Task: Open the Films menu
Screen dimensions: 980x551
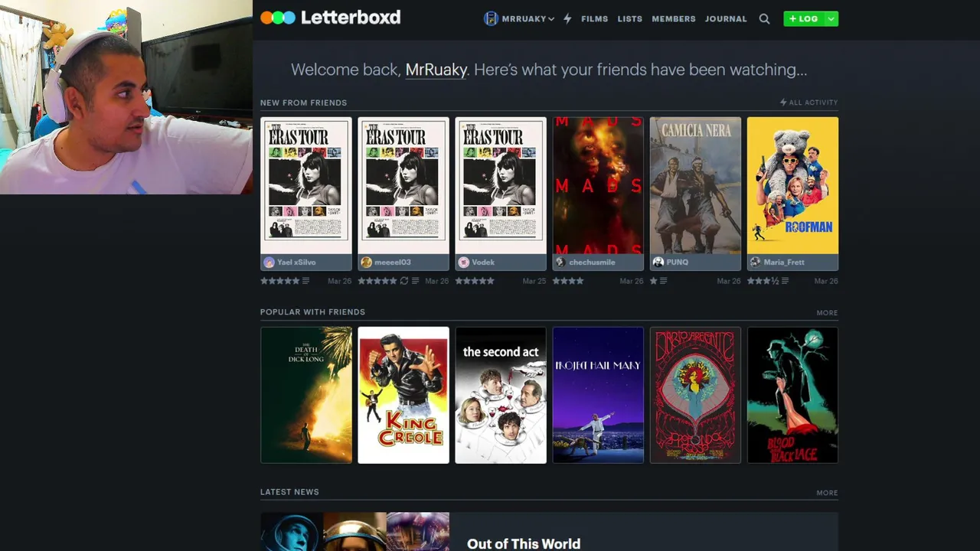Action: 594,18
